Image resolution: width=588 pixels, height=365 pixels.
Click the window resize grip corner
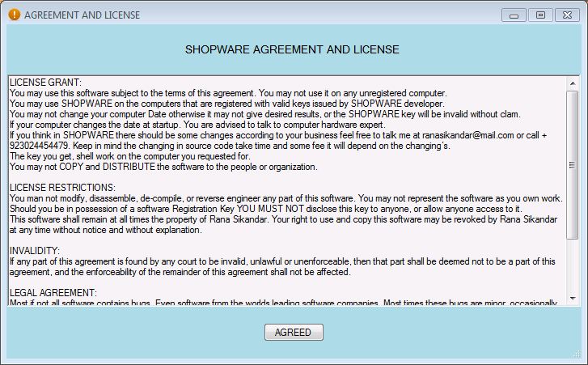[x=577, y=354]
